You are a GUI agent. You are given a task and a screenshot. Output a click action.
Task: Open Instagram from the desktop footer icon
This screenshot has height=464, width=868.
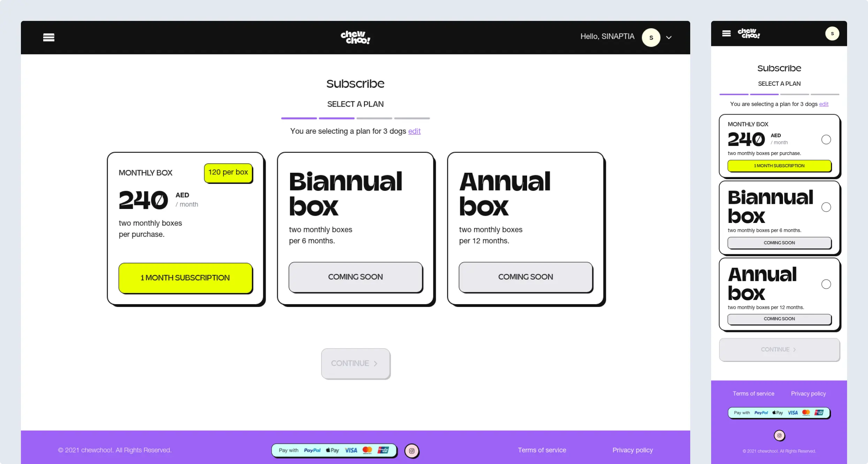(x=412, y=450)
